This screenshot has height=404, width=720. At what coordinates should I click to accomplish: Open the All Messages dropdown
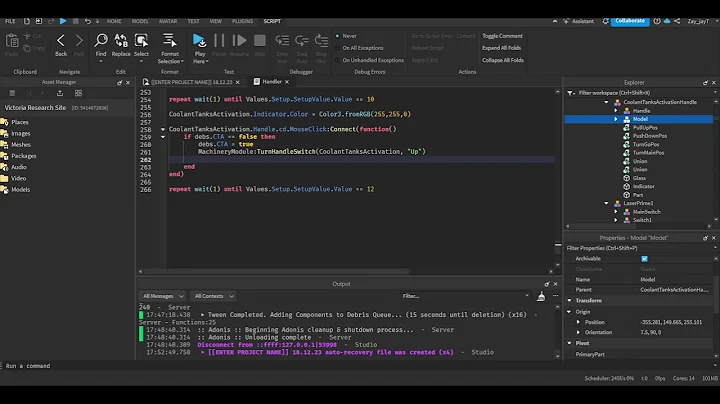point(163,296)
